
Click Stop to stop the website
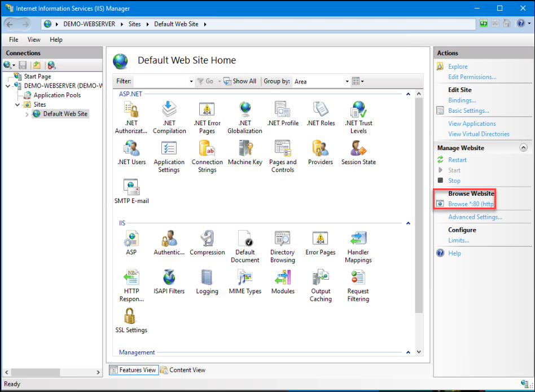[x=454, y=180]
